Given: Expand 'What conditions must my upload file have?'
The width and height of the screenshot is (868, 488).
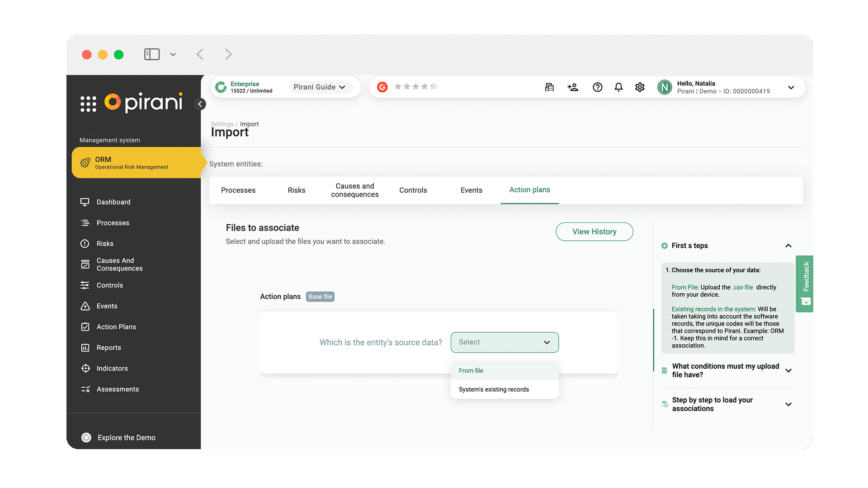Looking at the screenshot, I should click(x=788, y=371).
